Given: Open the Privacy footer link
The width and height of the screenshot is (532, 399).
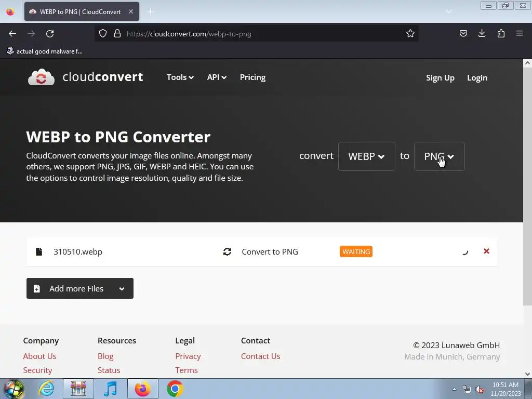Looking at the screenshot, I should (188, 356).
